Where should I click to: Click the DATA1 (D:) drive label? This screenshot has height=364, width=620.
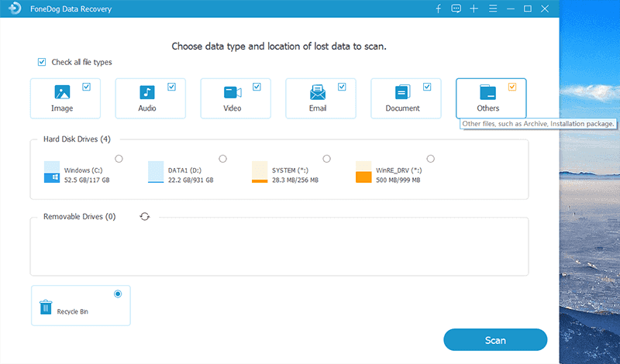(184, 170)
